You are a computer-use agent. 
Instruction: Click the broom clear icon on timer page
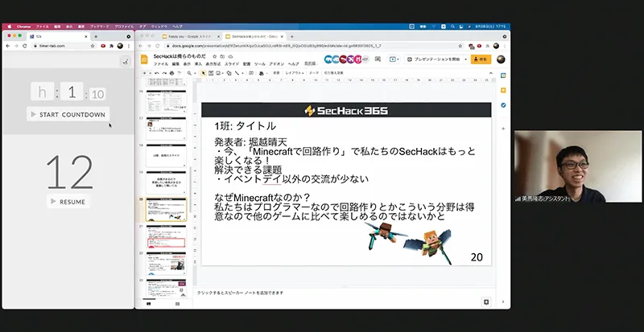[x=126, y=62]
